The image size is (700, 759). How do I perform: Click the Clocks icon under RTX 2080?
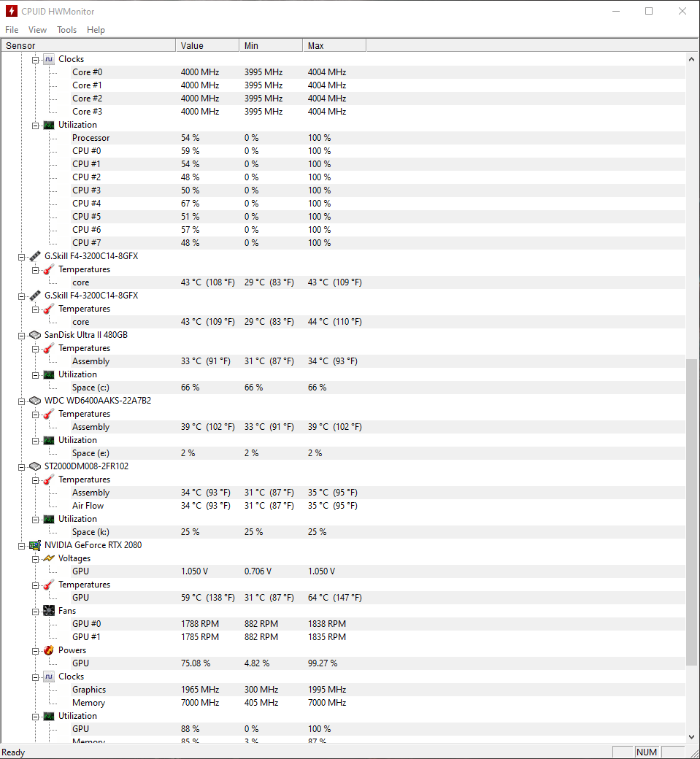48,677
